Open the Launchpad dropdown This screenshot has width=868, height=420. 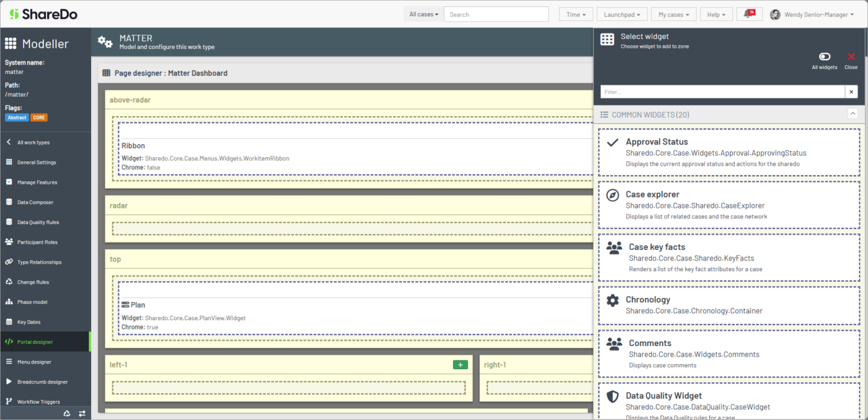622,14
